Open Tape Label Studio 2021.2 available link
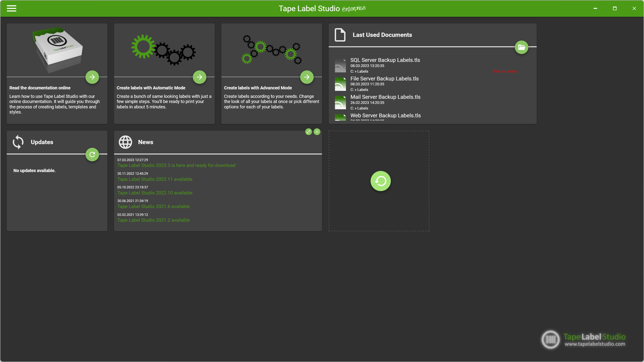Image resolution: width=644 pixels, height=362 pixels. click(x=153, y=220)
